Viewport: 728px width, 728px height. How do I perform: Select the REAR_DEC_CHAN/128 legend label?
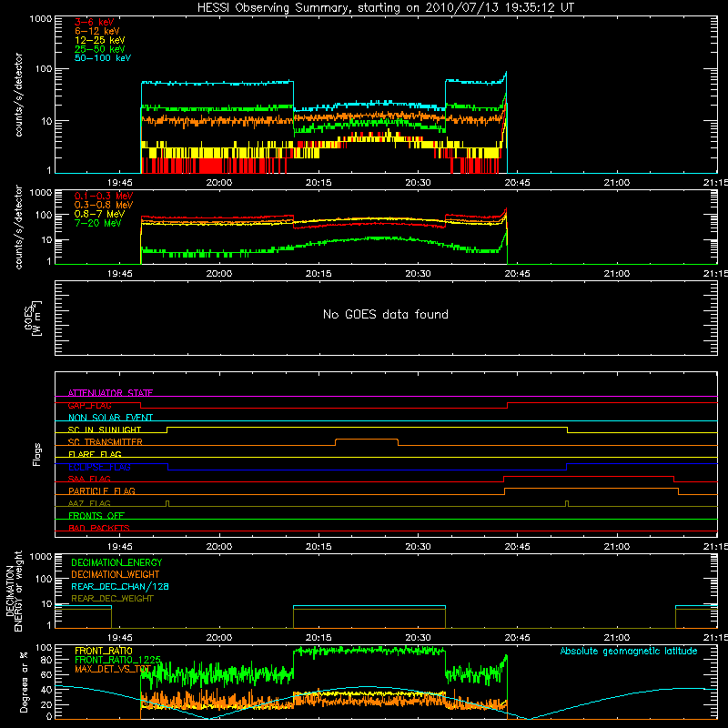click(120, 587)
